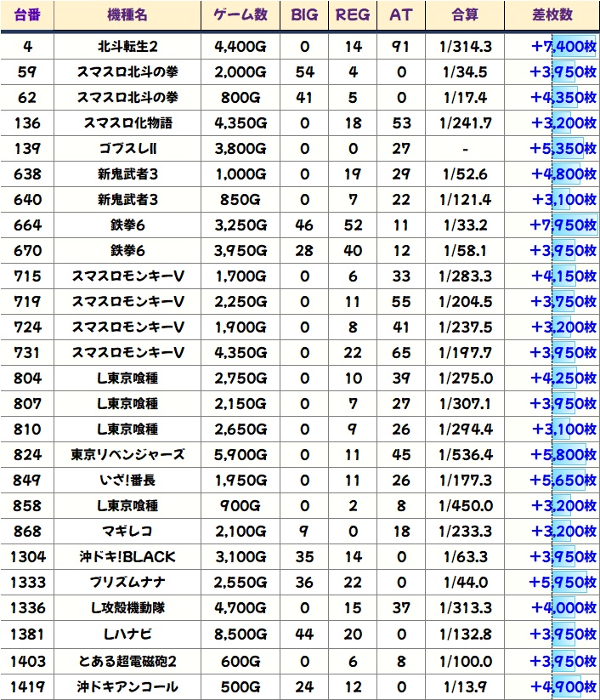Select machine number 1304 cell
The image size is (600, 700).
point(27,557)
